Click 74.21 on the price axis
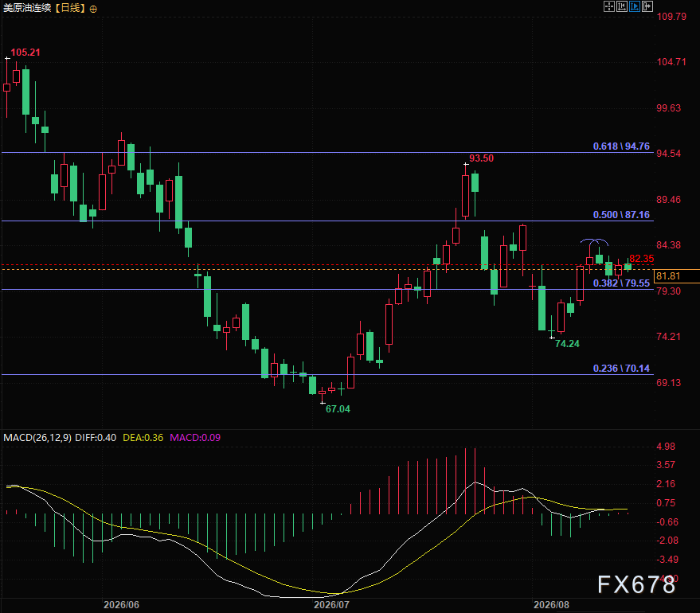The width and height of the screenshot is (700, 613). pos(669,337)
